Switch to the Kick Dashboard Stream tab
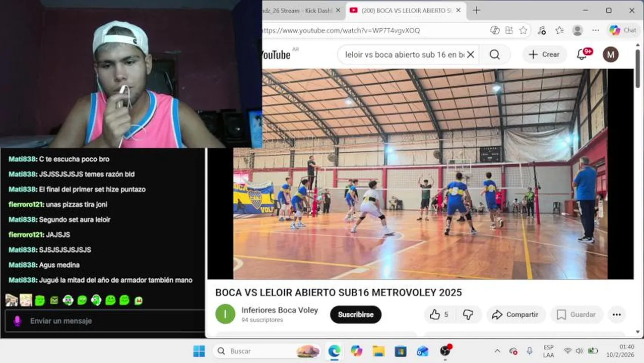Viewport: 644px width, 363px height. [296, 11]
